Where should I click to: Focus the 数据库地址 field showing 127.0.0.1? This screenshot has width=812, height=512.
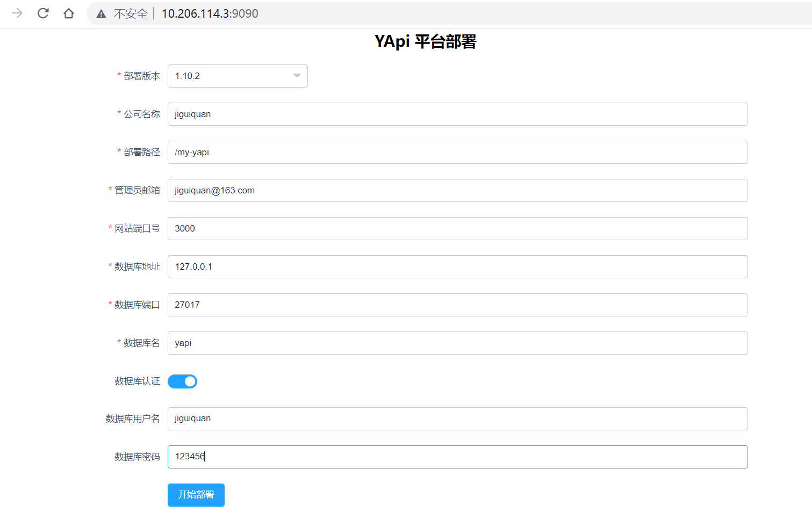tap(457, 266)
